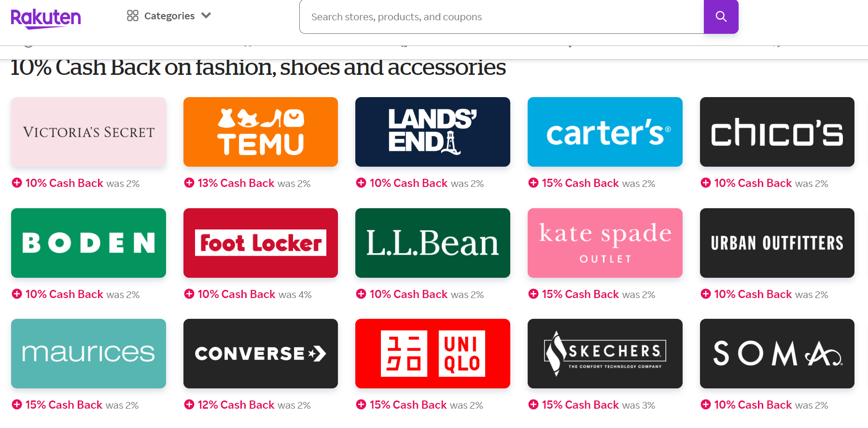Open the Rakuten home logo
The width and height of the screenshot is (868, 428).
tap(46, 19)
